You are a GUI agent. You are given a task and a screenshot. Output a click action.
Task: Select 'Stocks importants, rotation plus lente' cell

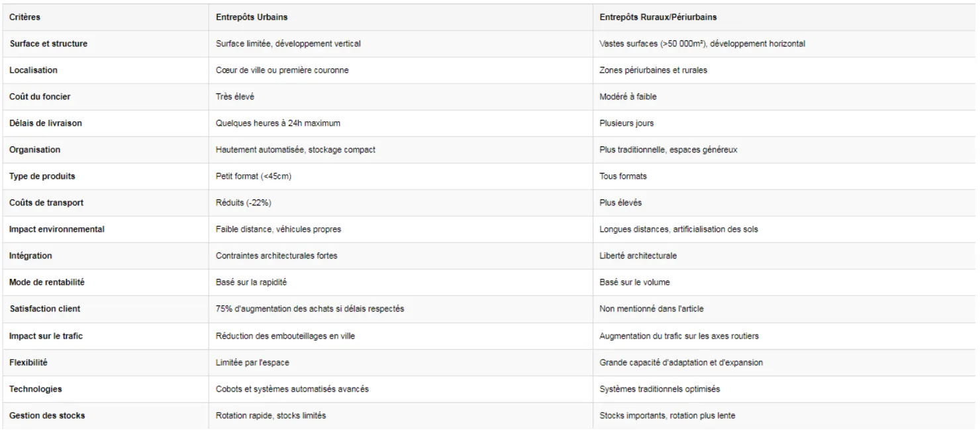[x=667, y=415]
